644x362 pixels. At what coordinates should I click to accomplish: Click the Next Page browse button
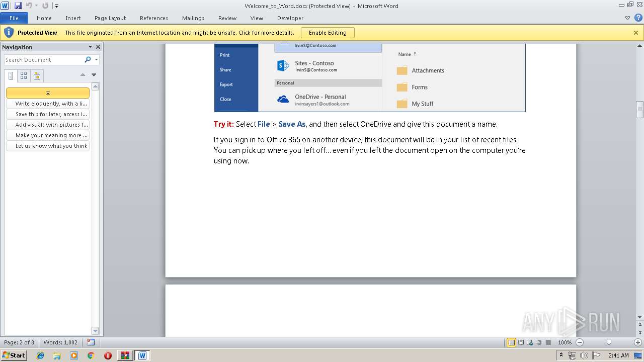coord(640,333)
